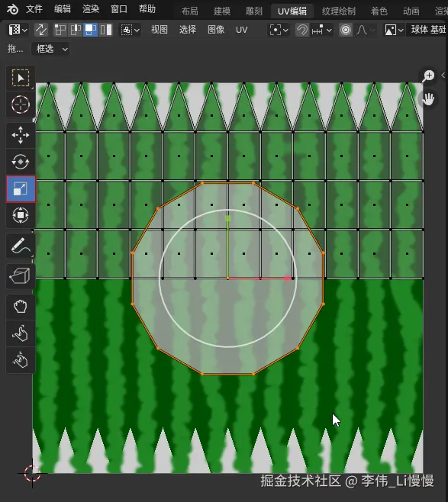Select the Rotate tool
The image size is (448, 502).
pos(21,162)
